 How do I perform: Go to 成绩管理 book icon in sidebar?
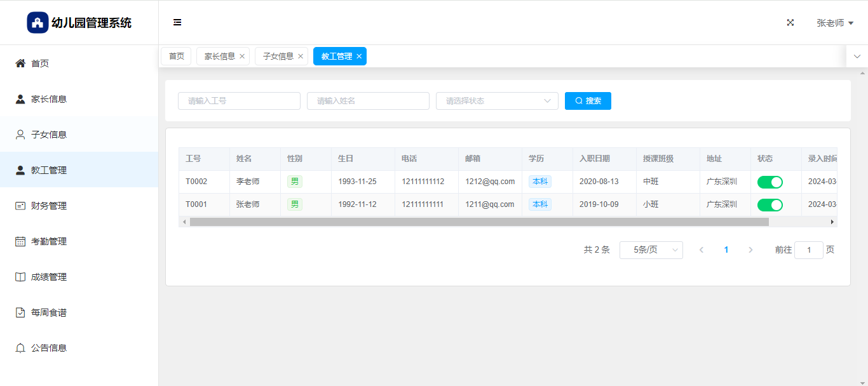tap(20, 277)
